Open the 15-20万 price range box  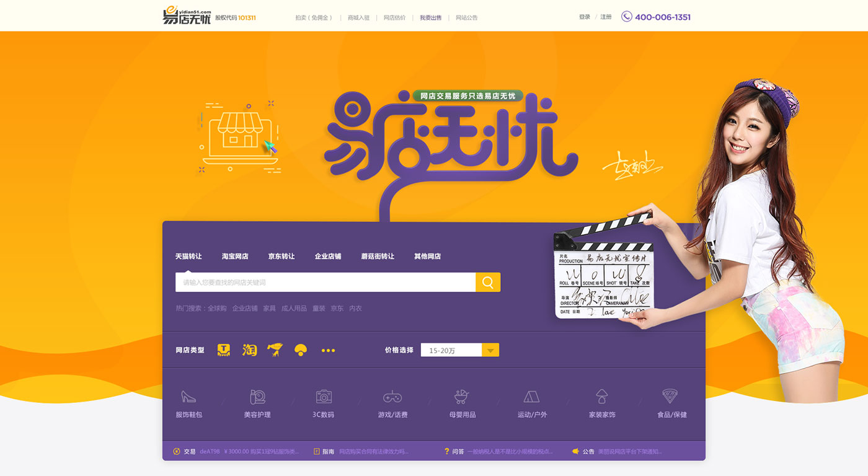coord(451,350)
